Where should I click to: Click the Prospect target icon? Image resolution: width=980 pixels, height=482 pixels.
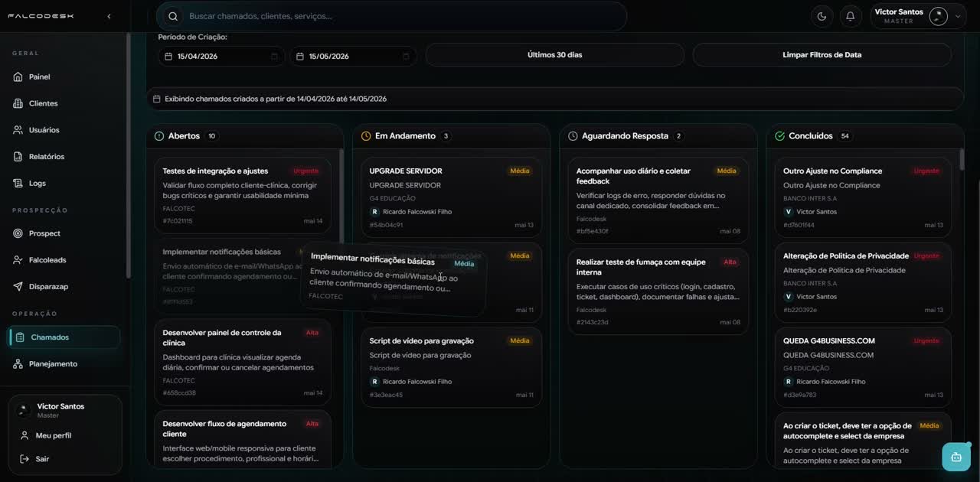click(x=18, y=233)
